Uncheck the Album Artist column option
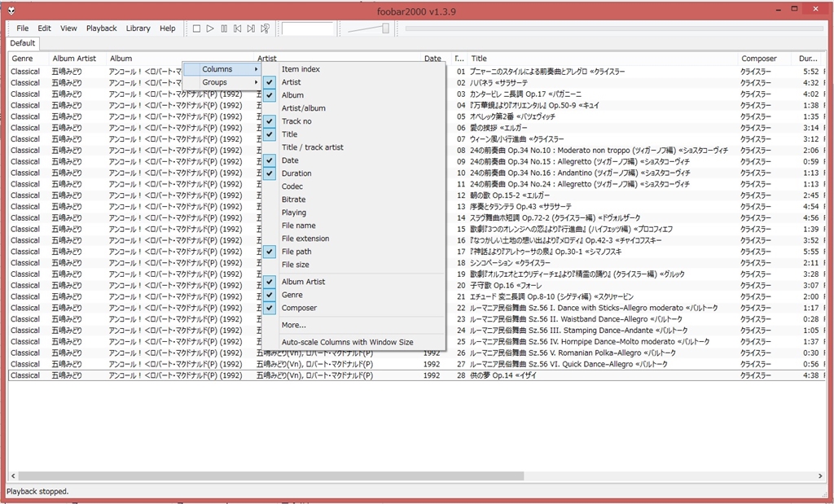The height and width of the screenshot is (504, 834). [x=353, y=282]
